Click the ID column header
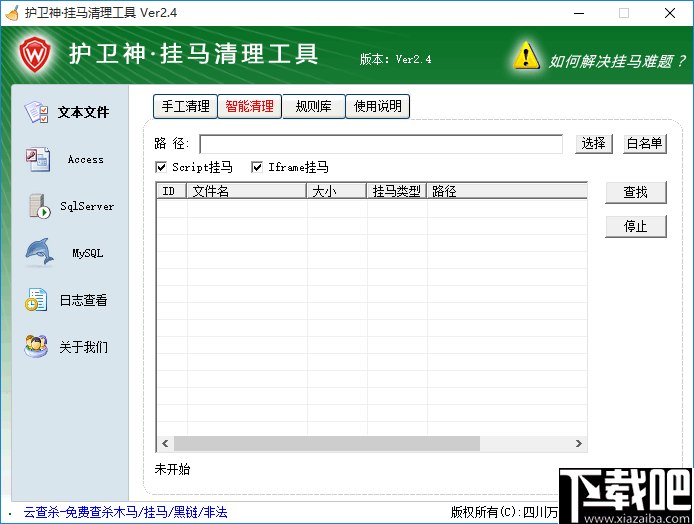694x524 pixels. click(172, 191)
